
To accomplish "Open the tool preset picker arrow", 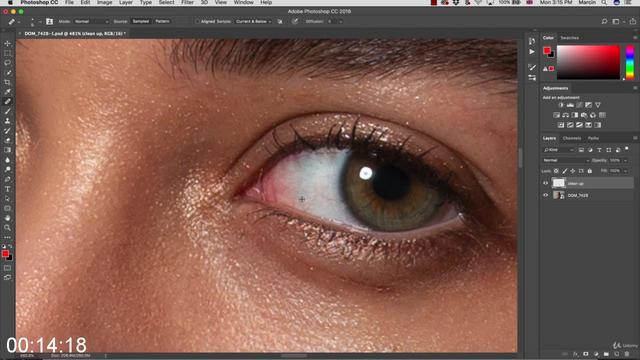I will tap(19, 22).
